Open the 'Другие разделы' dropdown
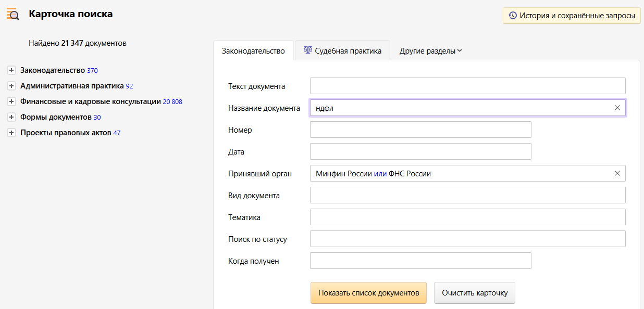 430,51
